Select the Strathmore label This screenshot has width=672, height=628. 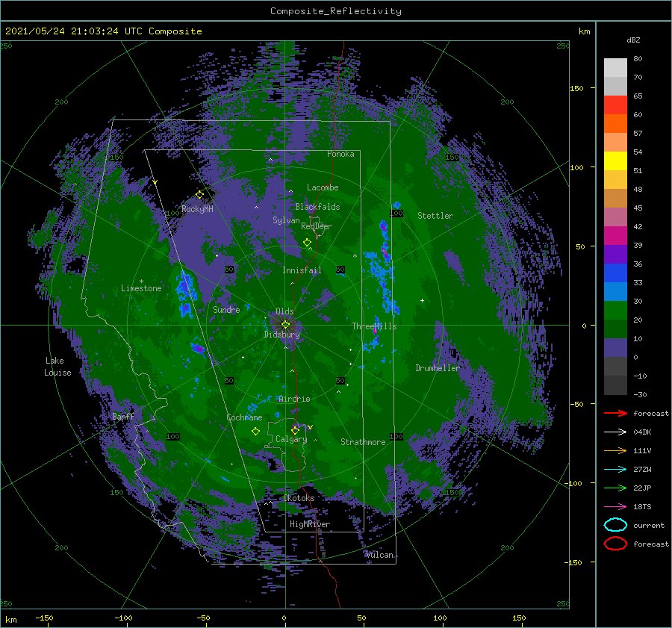tap(363, 442)
